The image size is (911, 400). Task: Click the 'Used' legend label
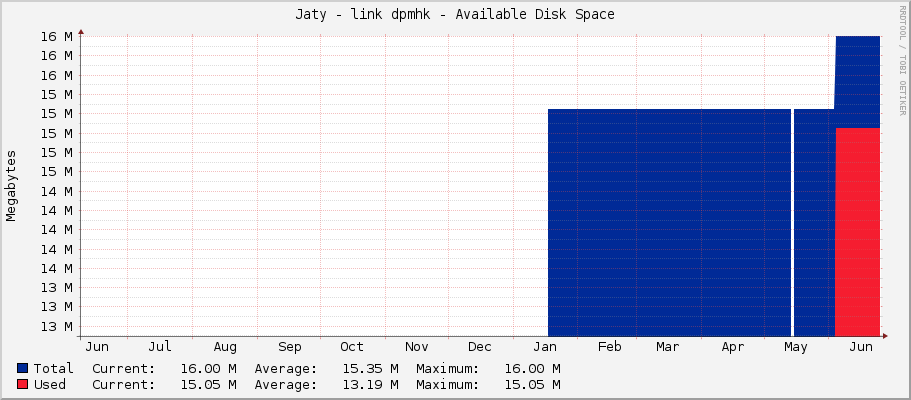point(50,384)
